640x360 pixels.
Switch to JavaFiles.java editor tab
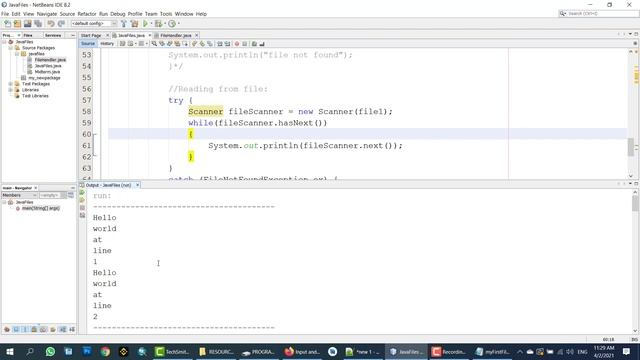[x=131, y=36]
